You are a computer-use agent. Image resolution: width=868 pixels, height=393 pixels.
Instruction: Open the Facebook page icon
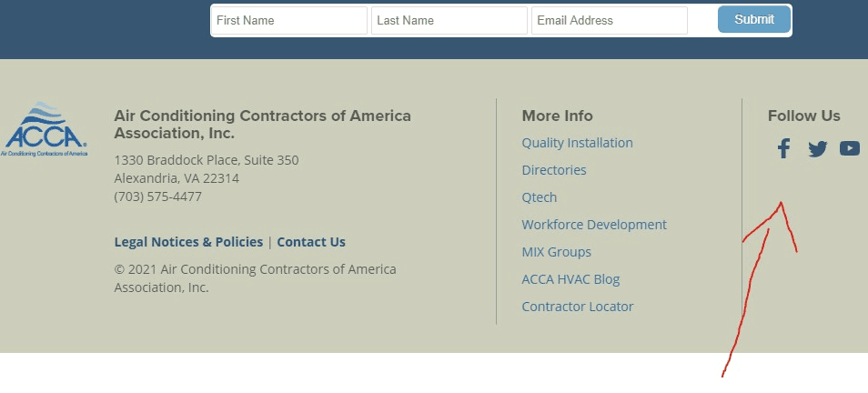(783, 148)
